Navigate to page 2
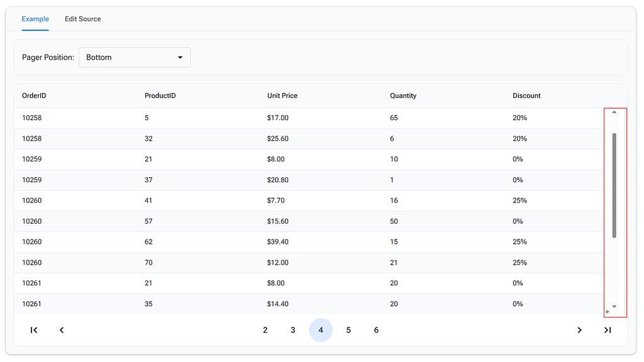The image size is (644, 362). pos(265,330)
